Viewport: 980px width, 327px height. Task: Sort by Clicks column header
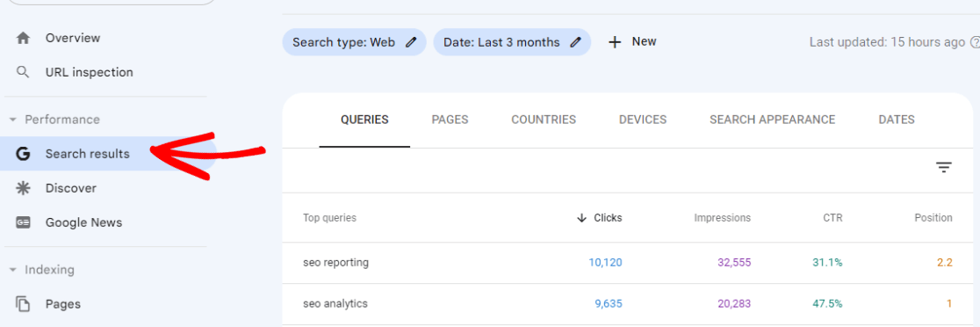[x=608, y=218]
